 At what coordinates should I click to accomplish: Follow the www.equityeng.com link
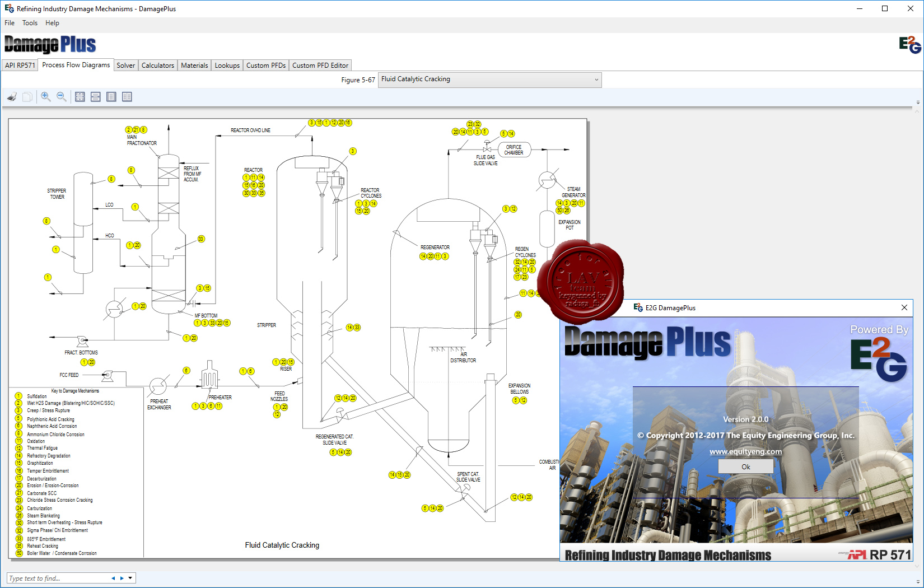click(745, 451)
